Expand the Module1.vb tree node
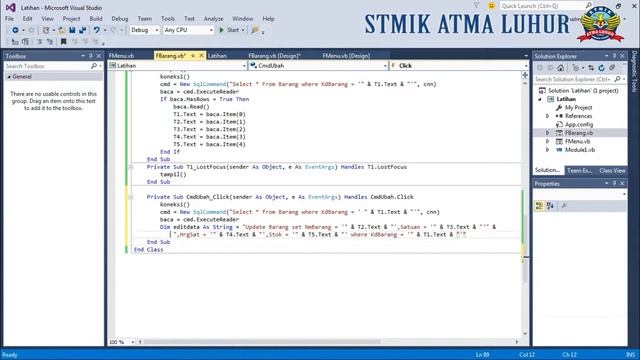 [548, 150]
